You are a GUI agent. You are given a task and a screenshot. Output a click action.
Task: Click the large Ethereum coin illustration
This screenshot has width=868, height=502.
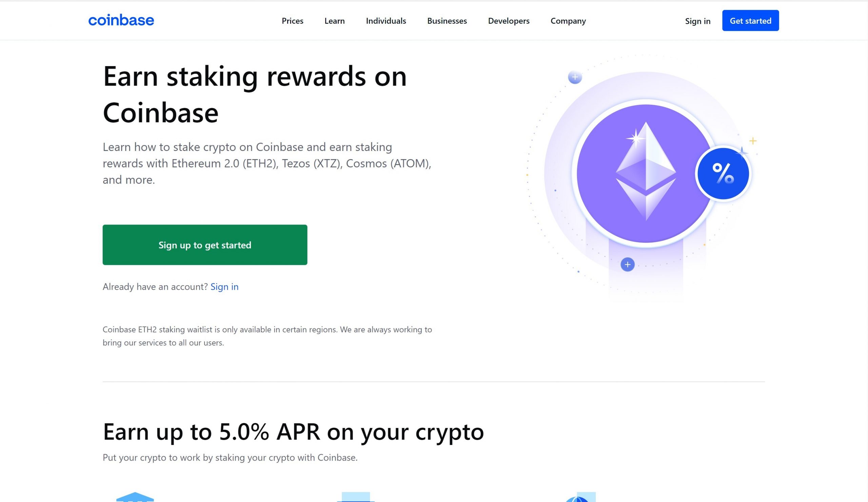(x=646, y=173)
